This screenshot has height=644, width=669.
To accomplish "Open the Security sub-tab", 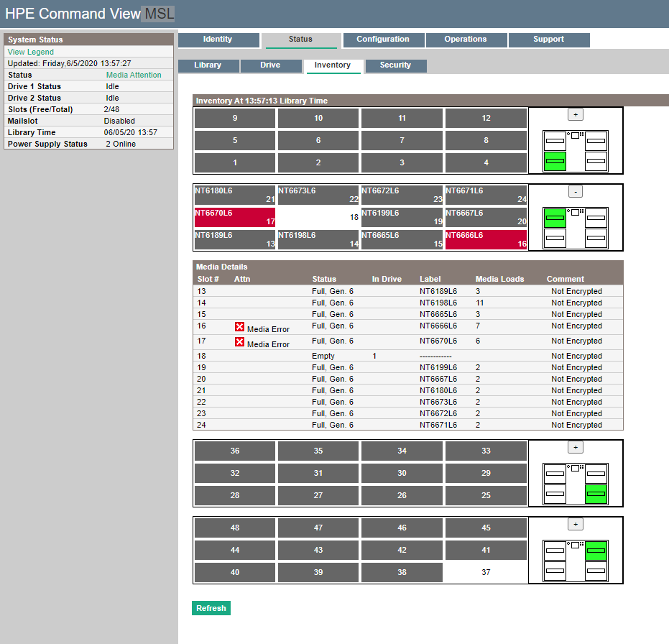I will coord(395,65).
